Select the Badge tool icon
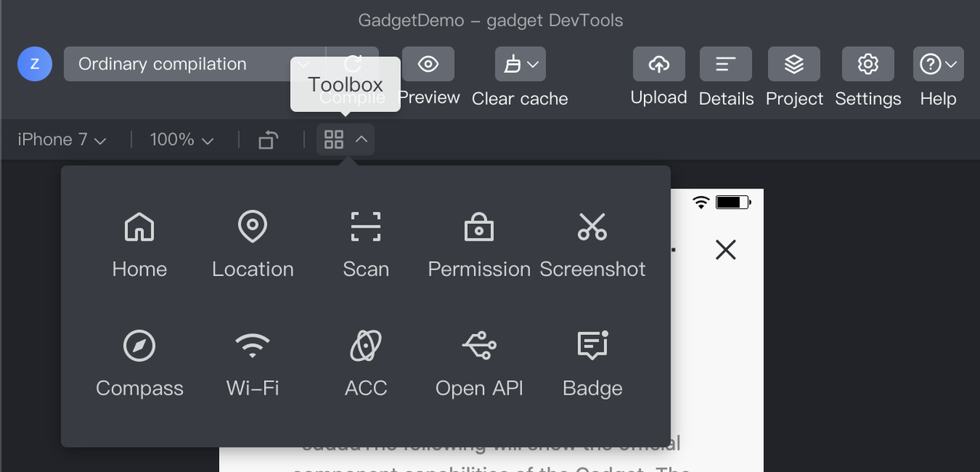 [592, 346]
